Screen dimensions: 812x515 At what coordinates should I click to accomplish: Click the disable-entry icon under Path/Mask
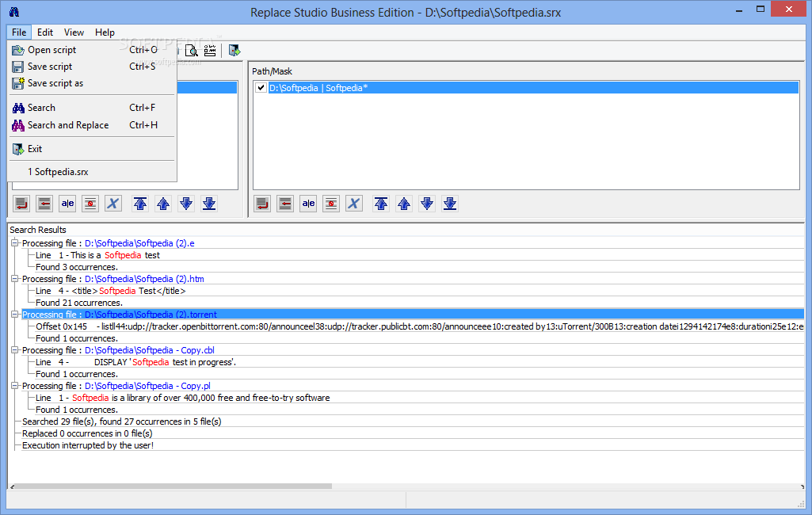coord(331,204)
